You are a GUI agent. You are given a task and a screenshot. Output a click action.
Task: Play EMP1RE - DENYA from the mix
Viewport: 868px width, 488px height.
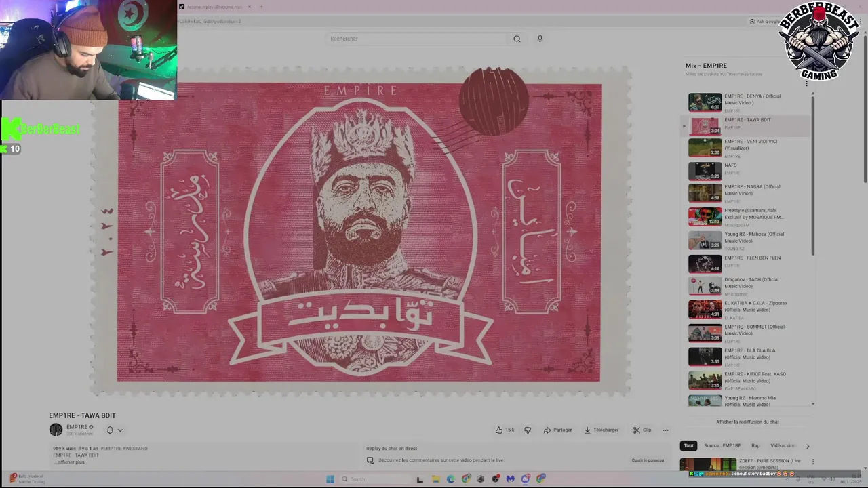[748, 102]
